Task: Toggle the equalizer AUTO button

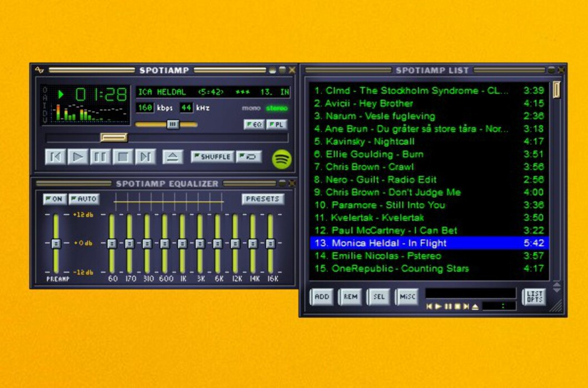Action: 84,199
